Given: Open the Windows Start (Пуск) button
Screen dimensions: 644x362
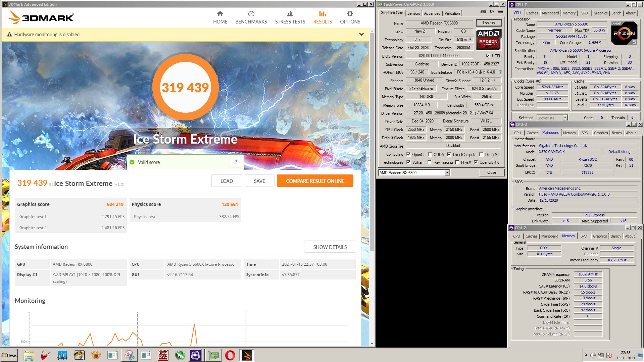Looking at the screenshot, I should point(9,355).
